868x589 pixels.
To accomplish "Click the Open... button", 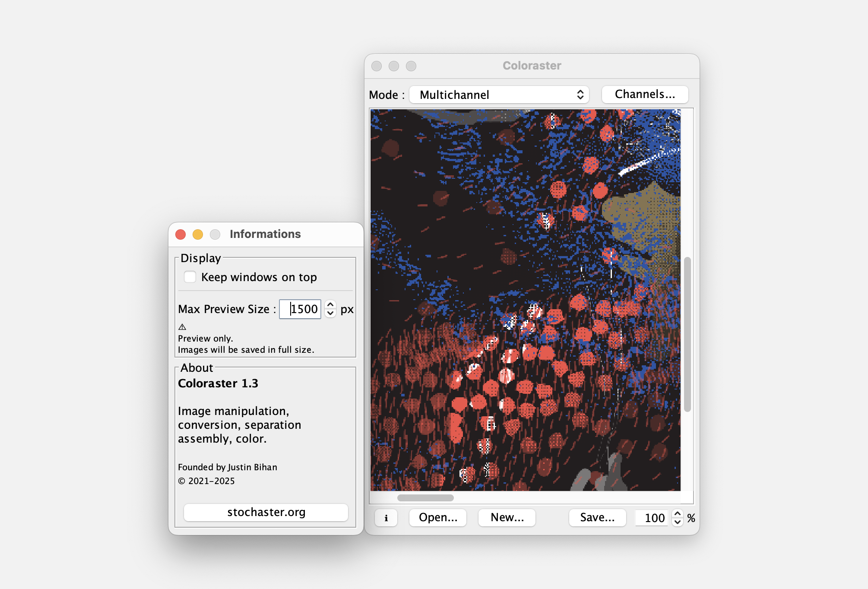I will pyautogui.click(x=437, y=517).
